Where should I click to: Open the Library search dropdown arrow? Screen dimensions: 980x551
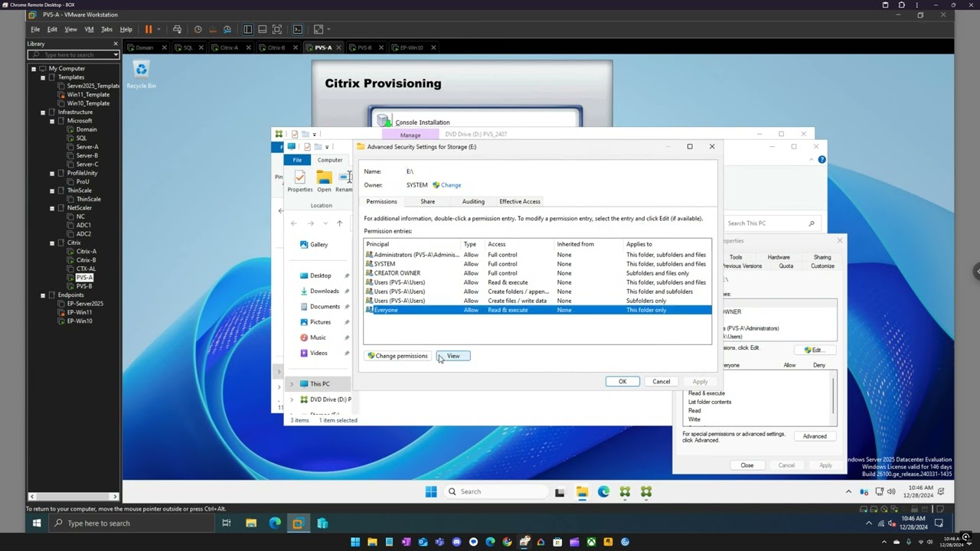tap(116, 55)
